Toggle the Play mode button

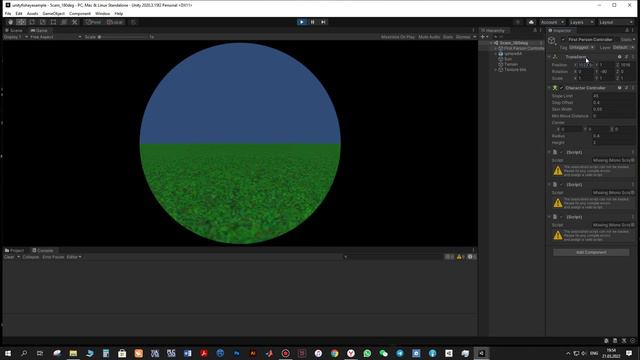pos(302,22)
